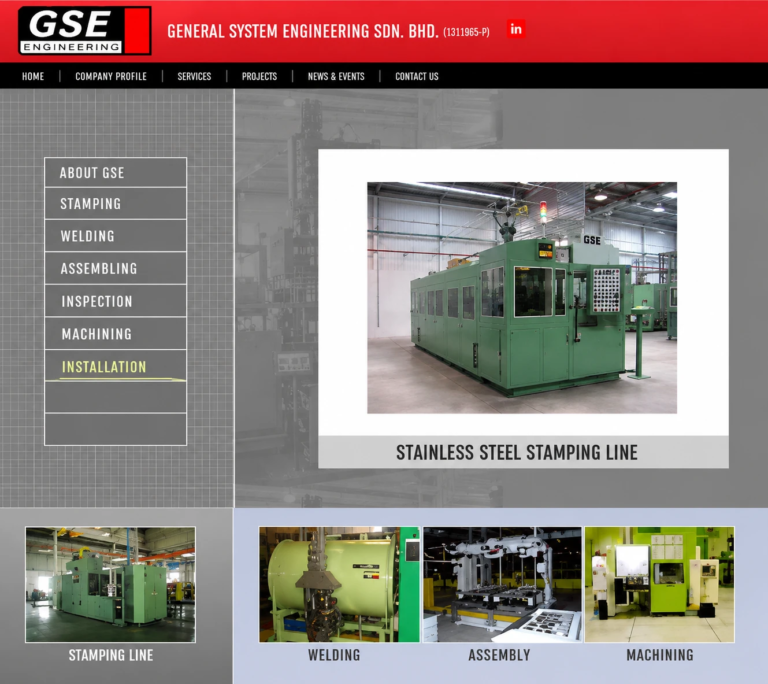Viewport: 768px width, 684px height.
Task: Open the LinkedIn icon in header
Action: tap(516, 29)
